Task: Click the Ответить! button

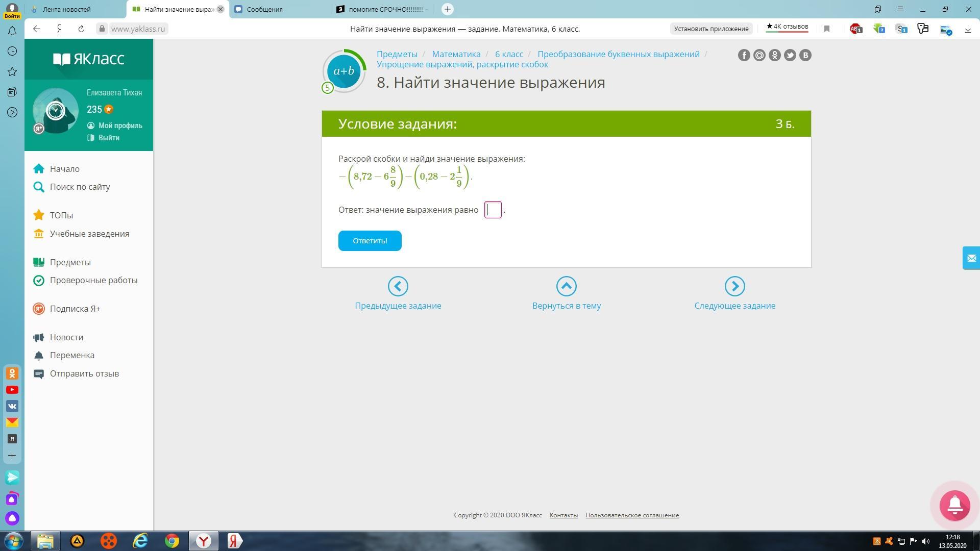Action: click(370, 241)
